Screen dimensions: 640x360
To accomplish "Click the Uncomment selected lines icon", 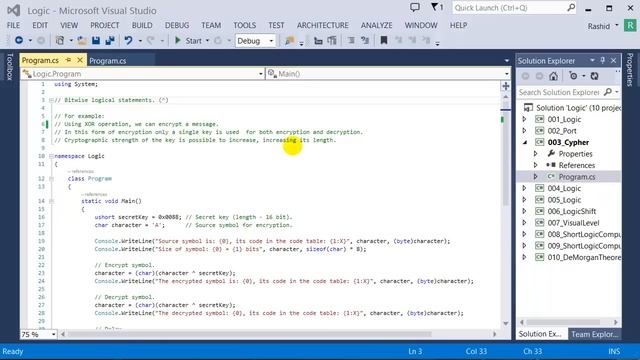I will 365,40.
